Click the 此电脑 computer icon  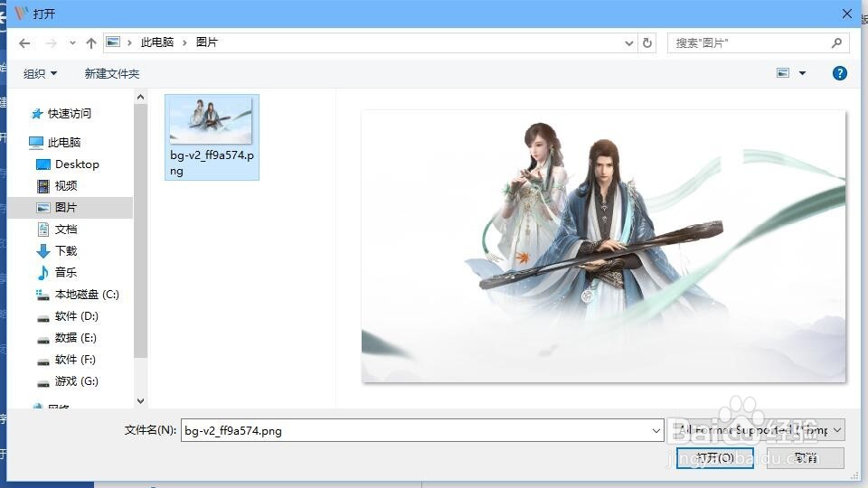36,143
